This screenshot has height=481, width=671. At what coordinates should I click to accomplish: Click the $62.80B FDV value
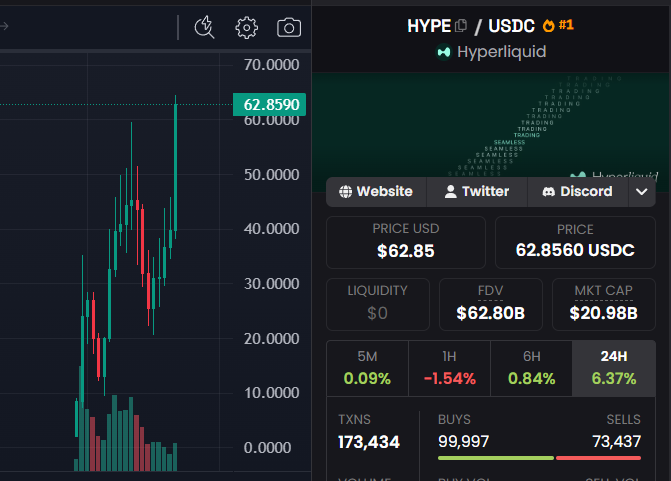click(490, 313)
